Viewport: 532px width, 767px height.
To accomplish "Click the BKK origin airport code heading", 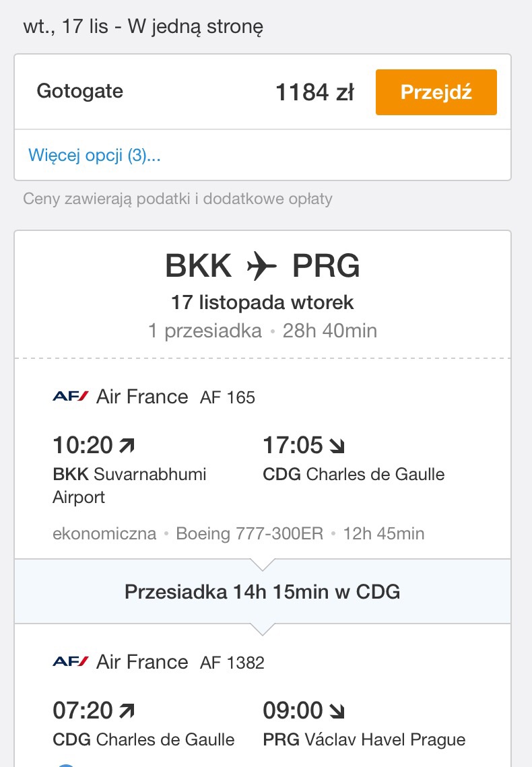I will coord(198,266).
